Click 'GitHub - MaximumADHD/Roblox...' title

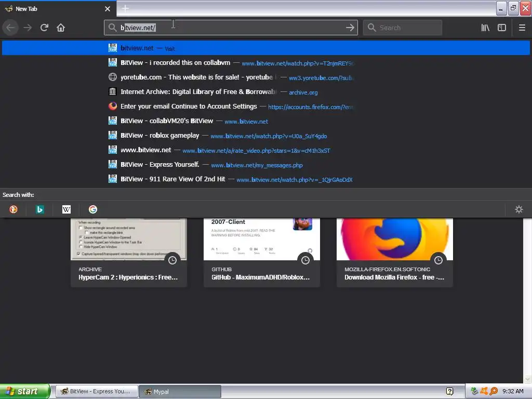pos(261,277)
